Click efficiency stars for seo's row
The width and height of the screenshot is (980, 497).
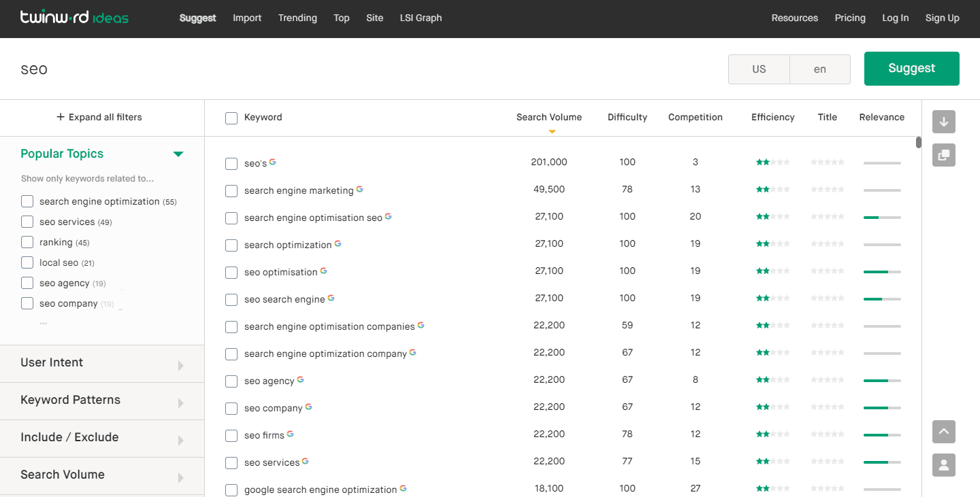(x=773, y=162)
